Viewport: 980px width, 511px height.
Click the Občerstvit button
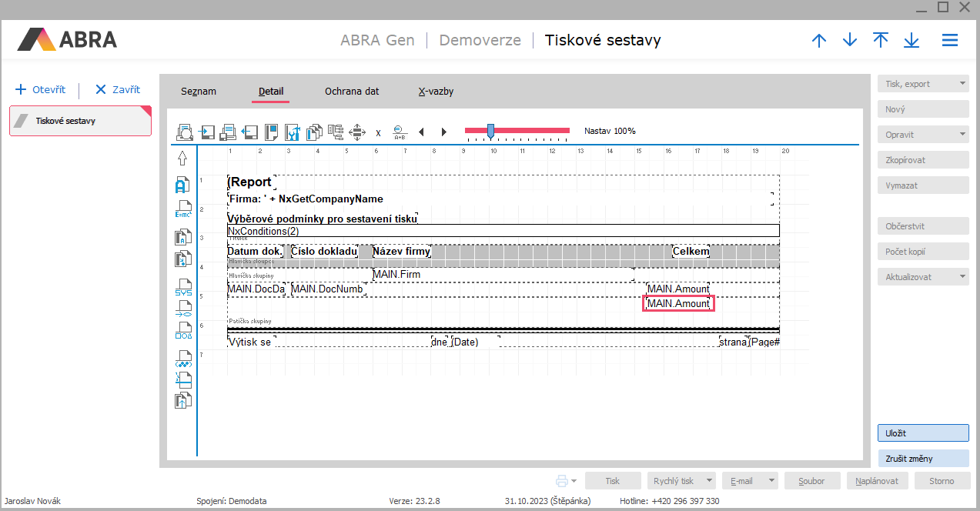tap(923, 226)
